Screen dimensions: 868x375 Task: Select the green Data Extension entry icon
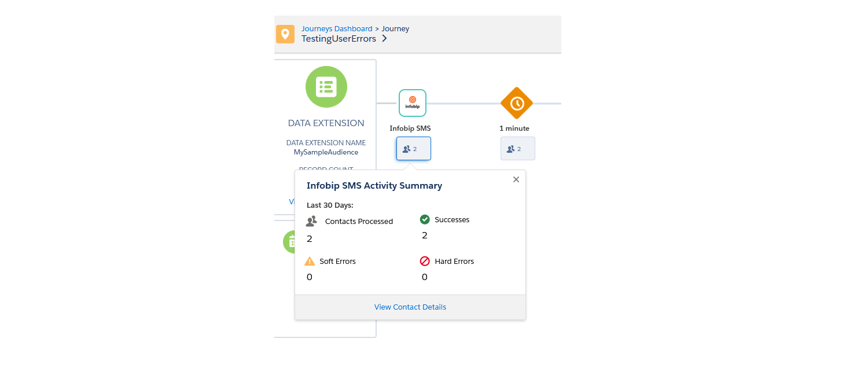[326, 87]
